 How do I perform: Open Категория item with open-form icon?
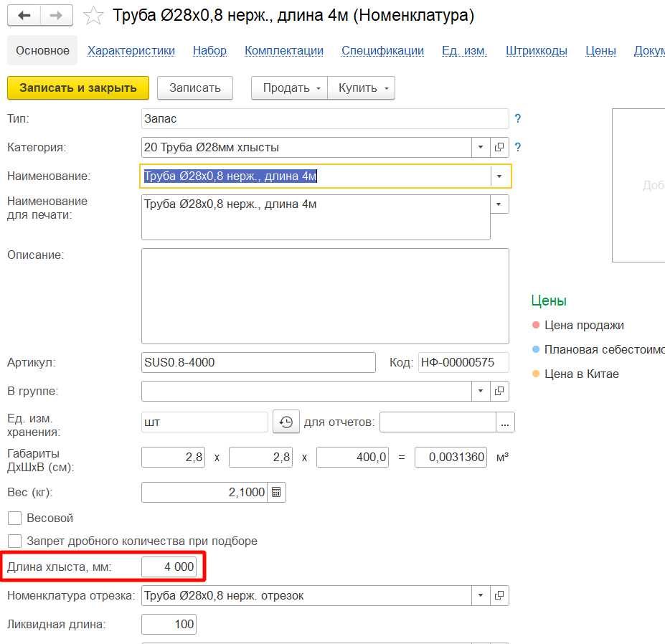tap(500, 148)
